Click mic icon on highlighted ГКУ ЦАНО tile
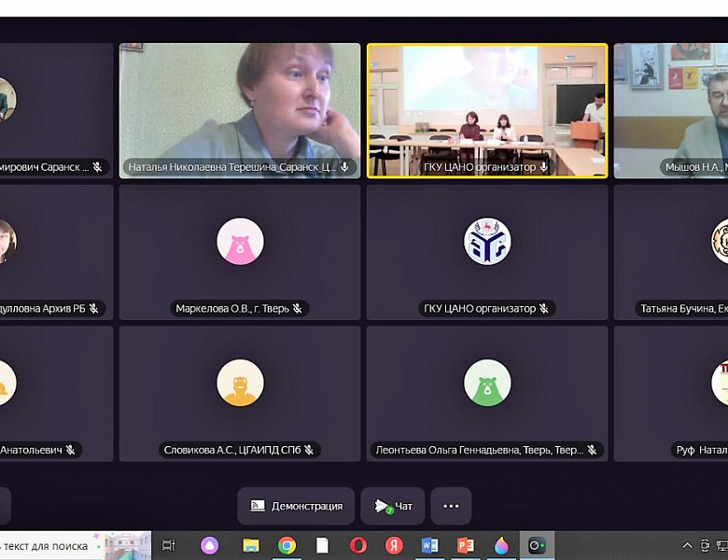Screen dimensions: 728x560 tap(544, 167)
